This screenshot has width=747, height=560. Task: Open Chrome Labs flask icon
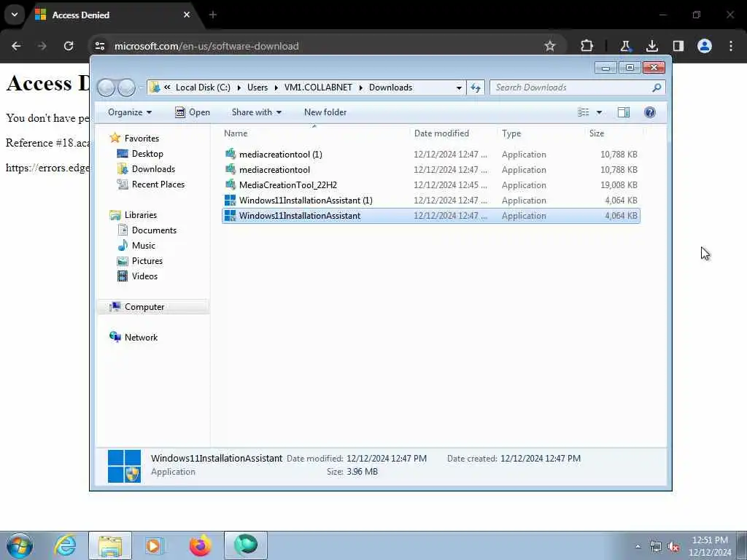tap(625, 46)
